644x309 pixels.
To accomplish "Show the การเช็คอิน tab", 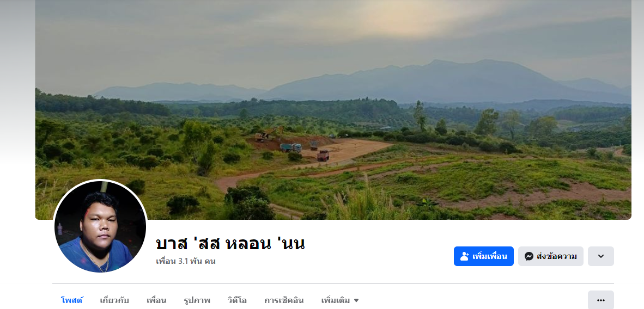I will (x=284, y=300).
